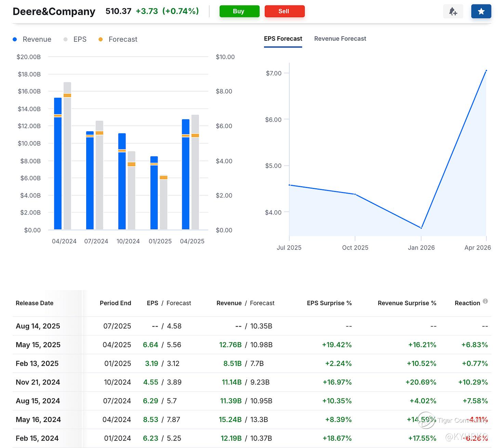
Task: Click the Jan 2026 forecast data point
Action: point(421,228)
